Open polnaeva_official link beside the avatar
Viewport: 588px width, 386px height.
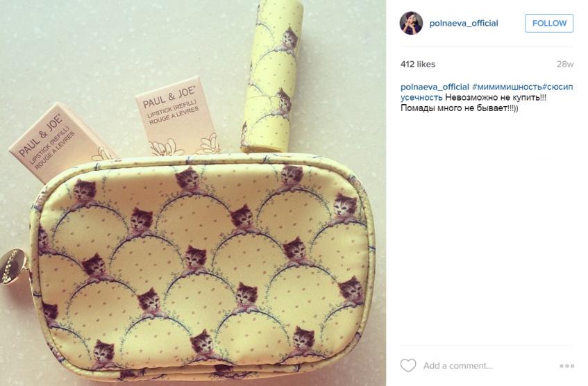(x=464, y=24)
